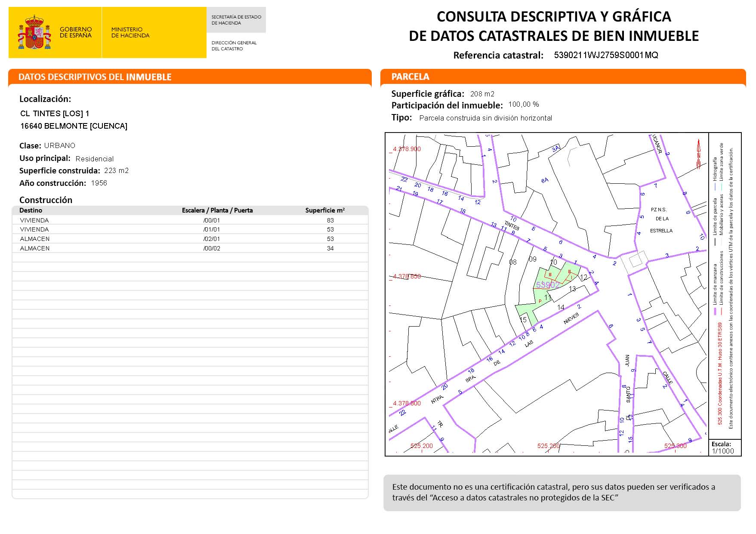
Task: Click the document title CONSULTA DESCRIPTIVA Y GRÁFICA
Action: pos(554,16)
